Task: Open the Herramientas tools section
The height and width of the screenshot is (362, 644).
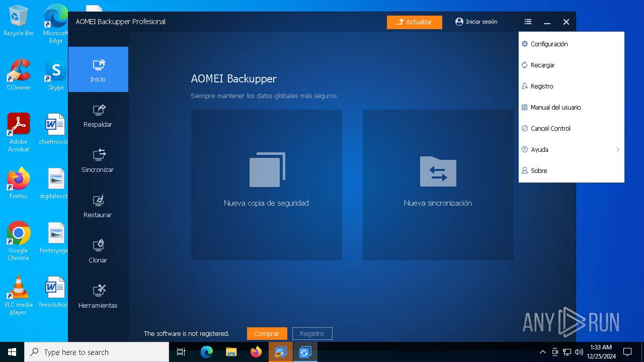Action: (x=98, y=296)
